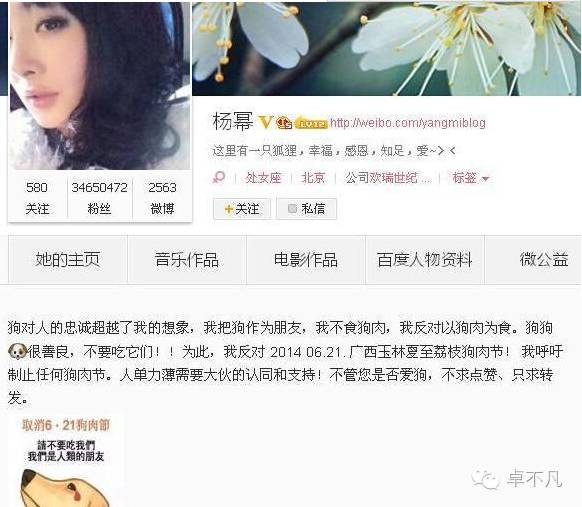Viewport: 582px width, 507px height.
Task: Select the 电影作品 tab
Action: [x=306, y=259]
